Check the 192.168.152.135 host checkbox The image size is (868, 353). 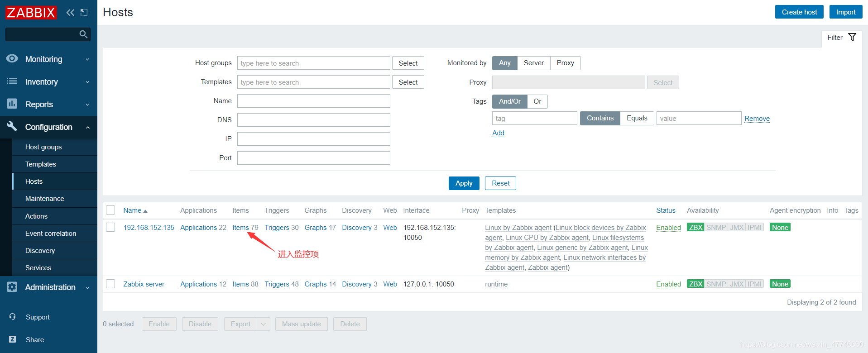[110, 227]
